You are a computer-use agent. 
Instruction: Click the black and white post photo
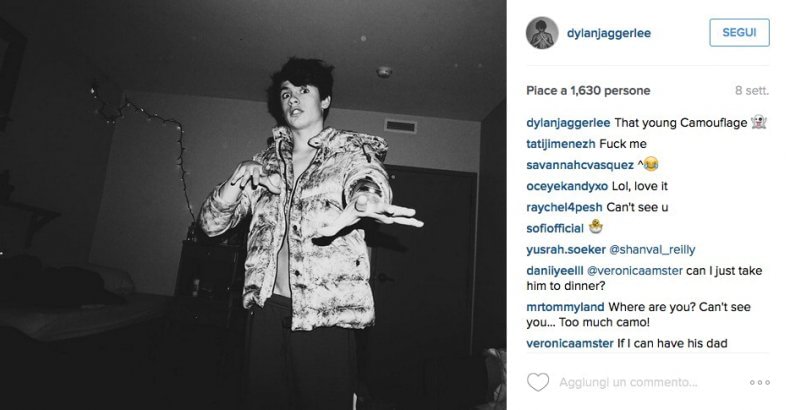253,205
